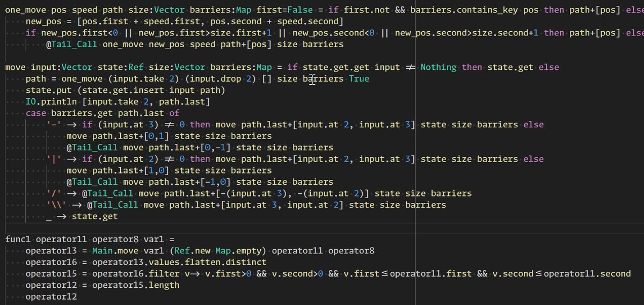644x305 pixels.
Task: Click the new_pos.second<0 comparison
Action: pyautogui.click(x=334, y=33)
